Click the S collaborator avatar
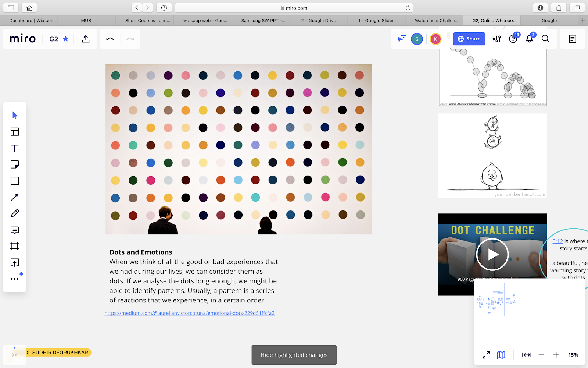This screenshot has height=368, width=588. (x=417, y=39)
